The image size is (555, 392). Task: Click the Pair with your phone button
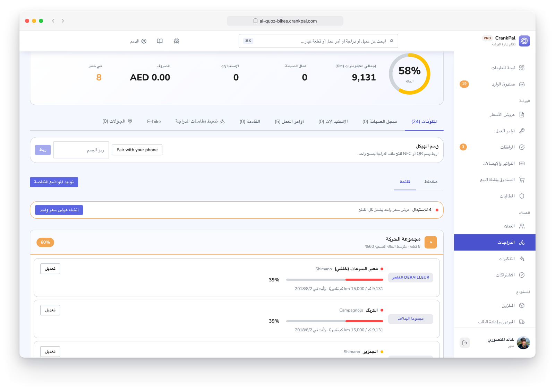point(137,150)
